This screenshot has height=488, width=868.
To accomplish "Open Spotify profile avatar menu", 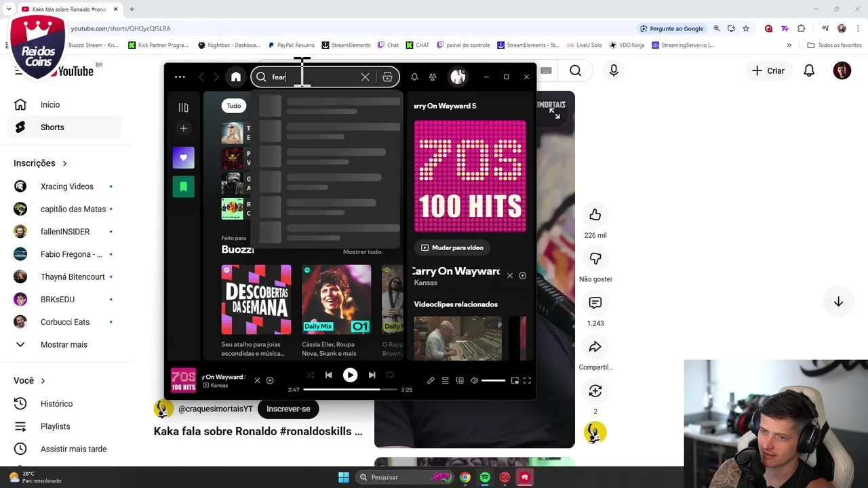I will tap(458, 77).
